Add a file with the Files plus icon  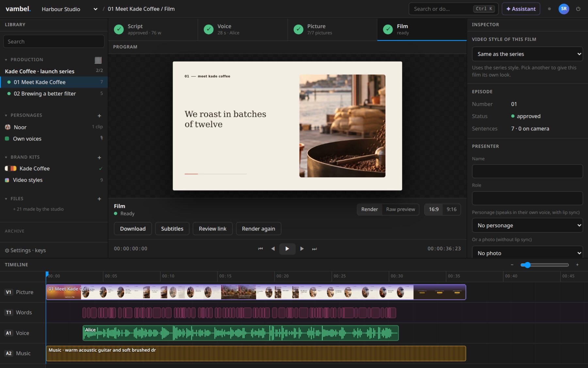pos(99,199)
